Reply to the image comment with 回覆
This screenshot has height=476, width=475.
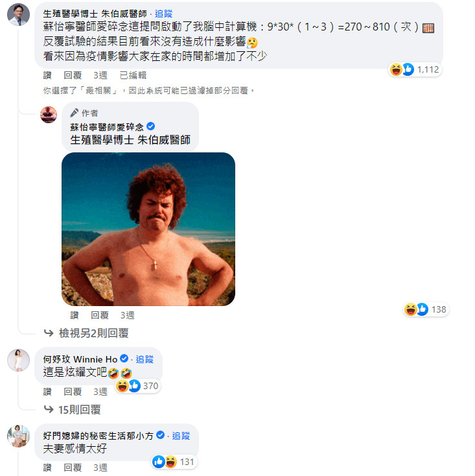[100, 315]
